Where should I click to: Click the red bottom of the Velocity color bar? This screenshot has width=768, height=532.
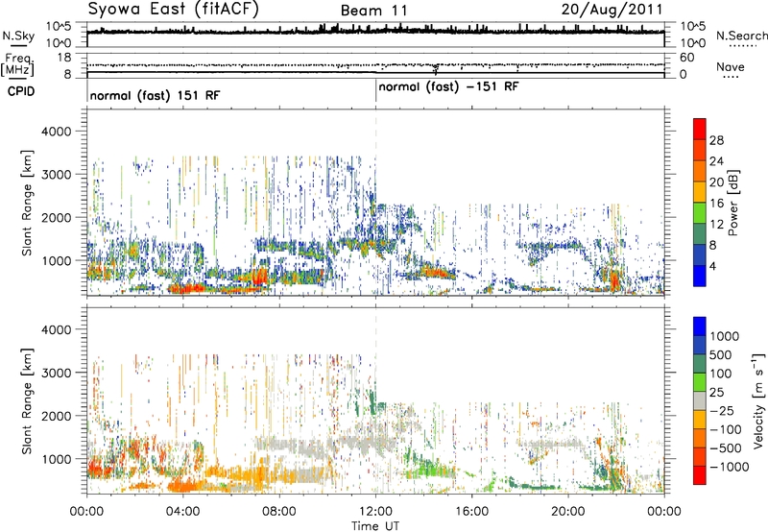pos(700,475)
